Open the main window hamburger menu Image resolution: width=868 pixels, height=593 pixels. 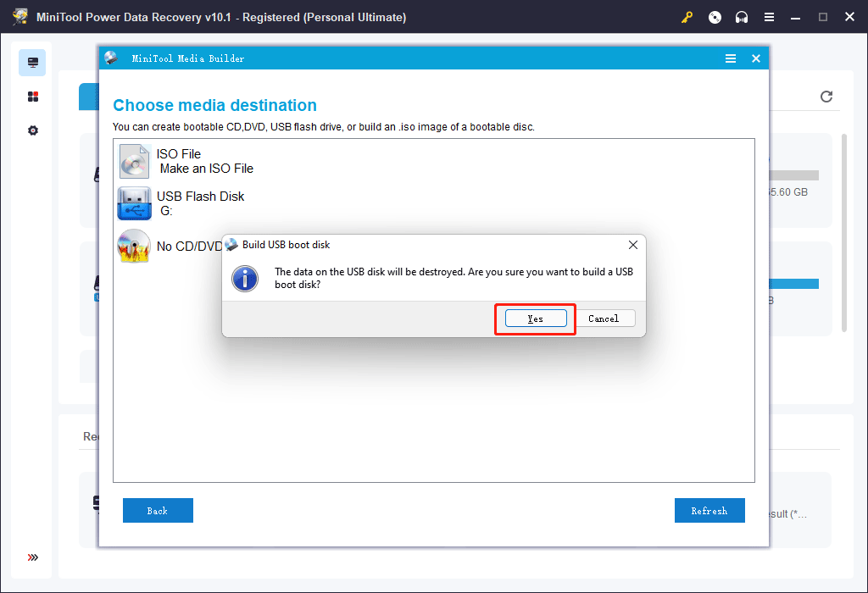(769, 17)
